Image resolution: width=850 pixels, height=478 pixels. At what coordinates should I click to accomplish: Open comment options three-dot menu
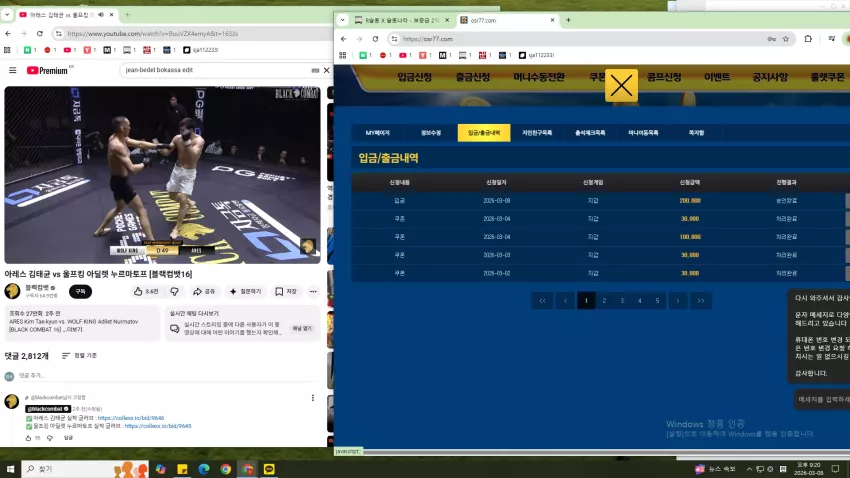click(x=313, y=398)
